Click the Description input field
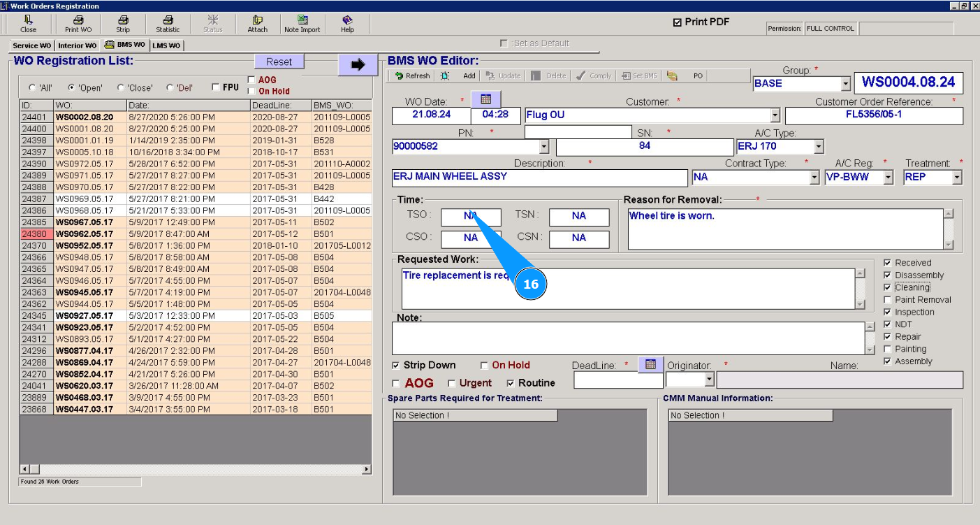Viewport: 980px width, 525px height. tap(539, 178)
